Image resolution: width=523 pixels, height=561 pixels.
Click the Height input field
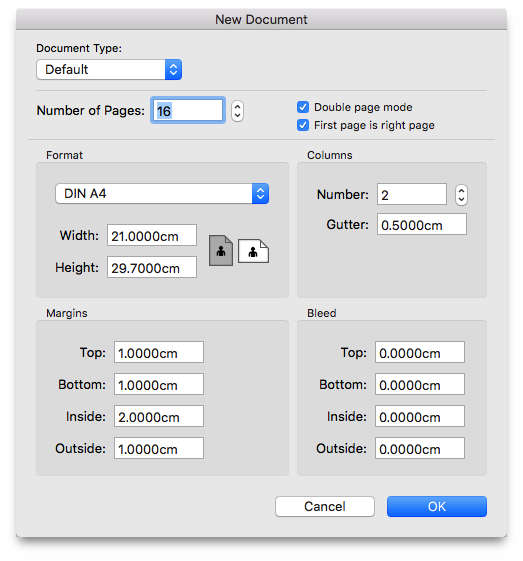click(152, 267)
